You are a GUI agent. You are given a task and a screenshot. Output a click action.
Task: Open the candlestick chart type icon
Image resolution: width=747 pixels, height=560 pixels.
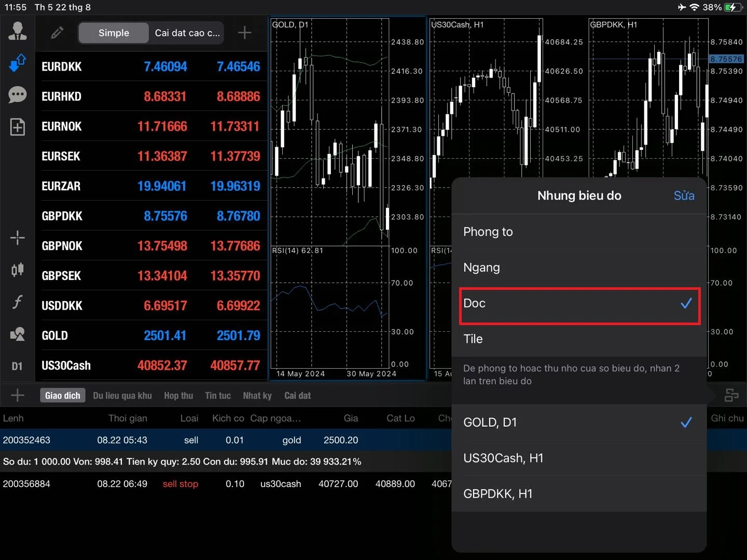pyautogui.click(x=18, y=270)
